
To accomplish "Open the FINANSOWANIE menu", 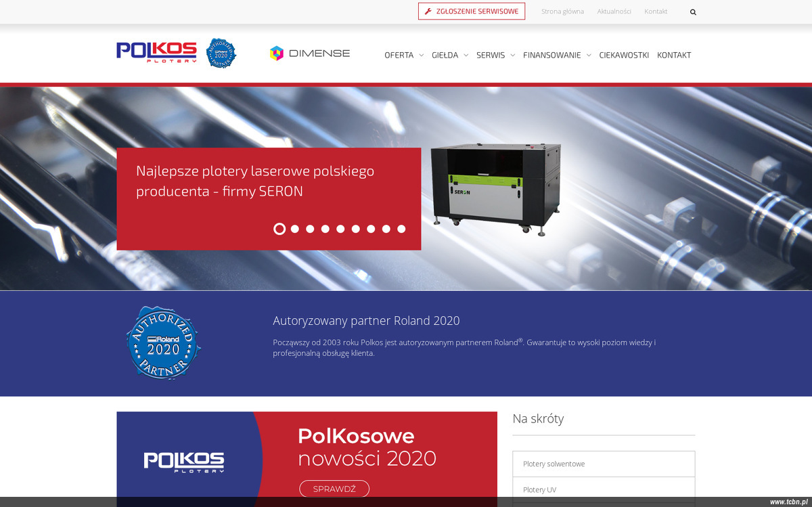I will (x=551, y=56).
